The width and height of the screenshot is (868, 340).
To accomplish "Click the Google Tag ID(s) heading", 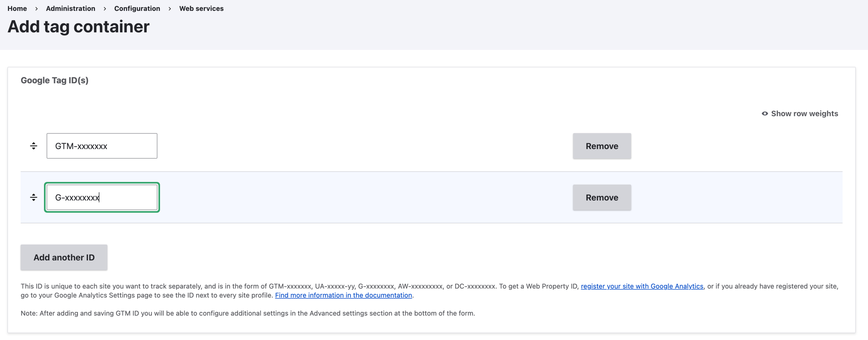I will pyautogui.click(x=55, y=80).
